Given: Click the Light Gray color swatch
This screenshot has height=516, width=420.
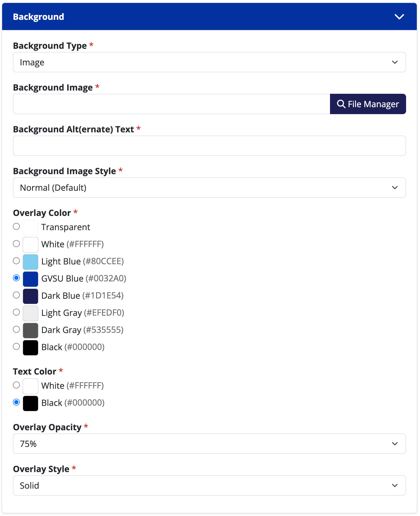Looking at the screenshot, I should [x=31, y=313].
